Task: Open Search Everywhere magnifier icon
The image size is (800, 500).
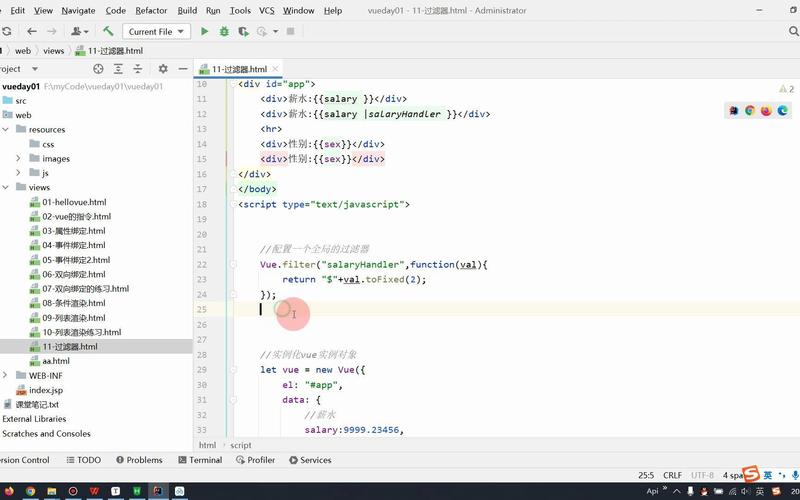Action: [x=793, y=32]
